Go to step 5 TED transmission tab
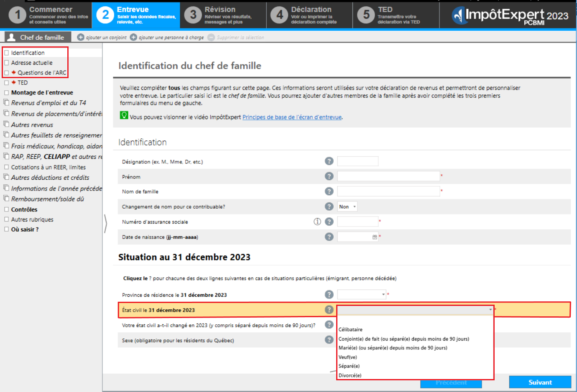Viewport: 577px width, 392px height. (x=396, y=15)
